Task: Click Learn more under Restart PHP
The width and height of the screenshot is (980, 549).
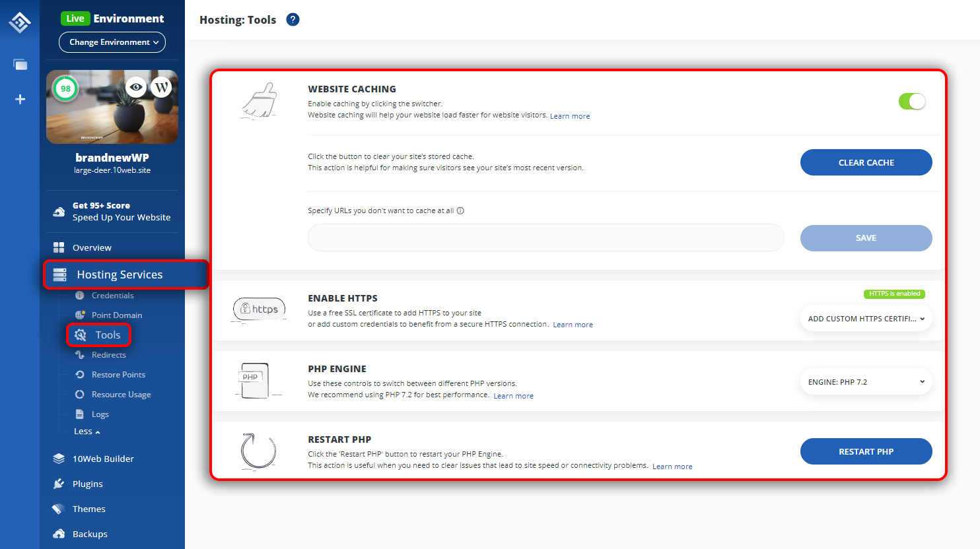Action: 672,467
